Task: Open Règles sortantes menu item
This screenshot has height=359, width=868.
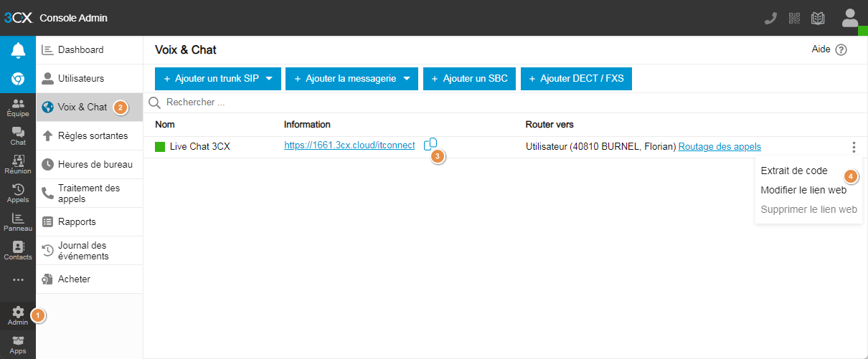Action: pos(90,135)
